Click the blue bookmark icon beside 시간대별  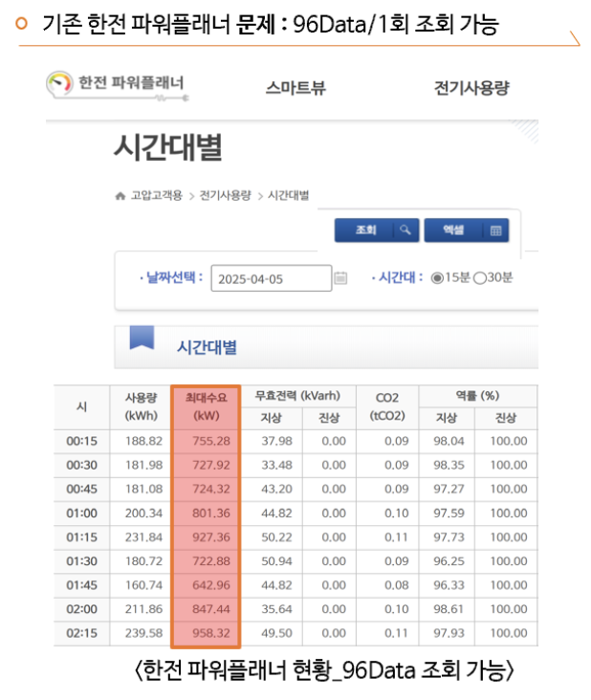(142, 338)
